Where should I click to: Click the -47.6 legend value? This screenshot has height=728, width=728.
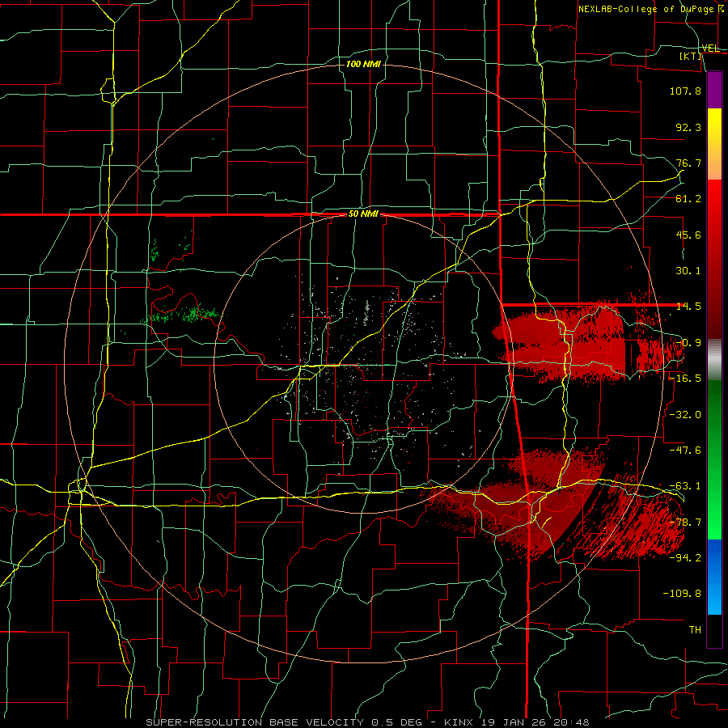[685, 451]
